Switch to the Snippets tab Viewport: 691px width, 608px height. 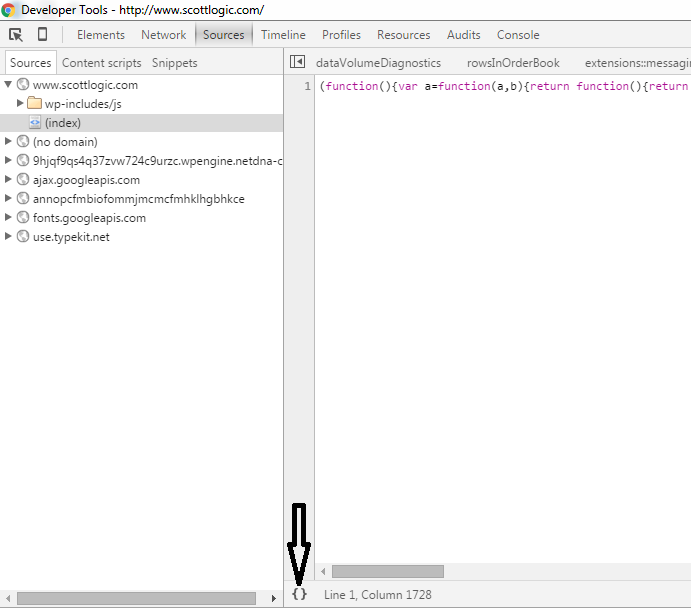[x=175, y=63]
